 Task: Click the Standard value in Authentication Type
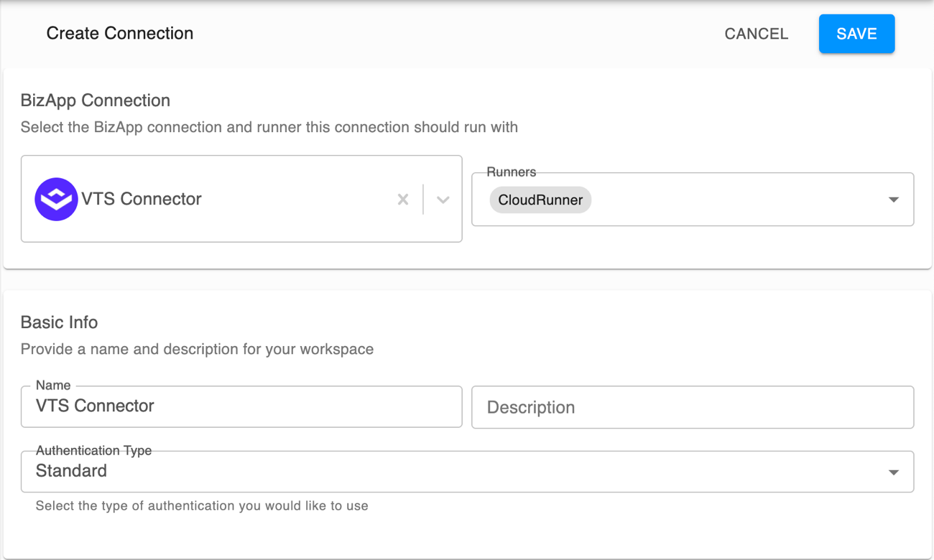coord(72,471)
